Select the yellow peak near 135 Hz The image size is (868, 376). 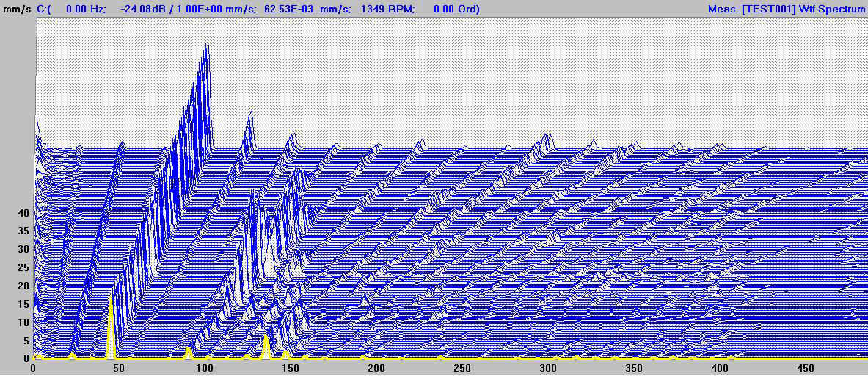(266, 339)
